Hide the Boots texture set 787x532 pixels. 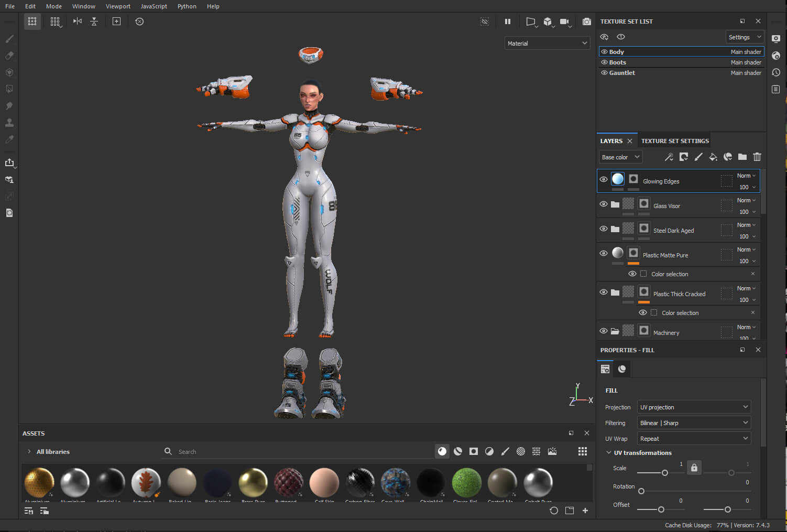pos(604,62)
